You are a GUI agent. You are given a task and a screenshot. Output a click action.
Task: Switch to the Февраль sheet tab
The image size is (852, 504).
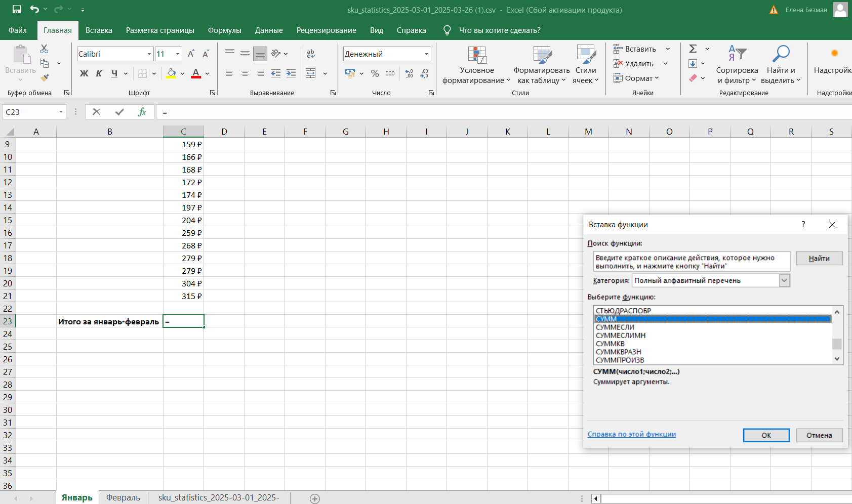point(123,497)
